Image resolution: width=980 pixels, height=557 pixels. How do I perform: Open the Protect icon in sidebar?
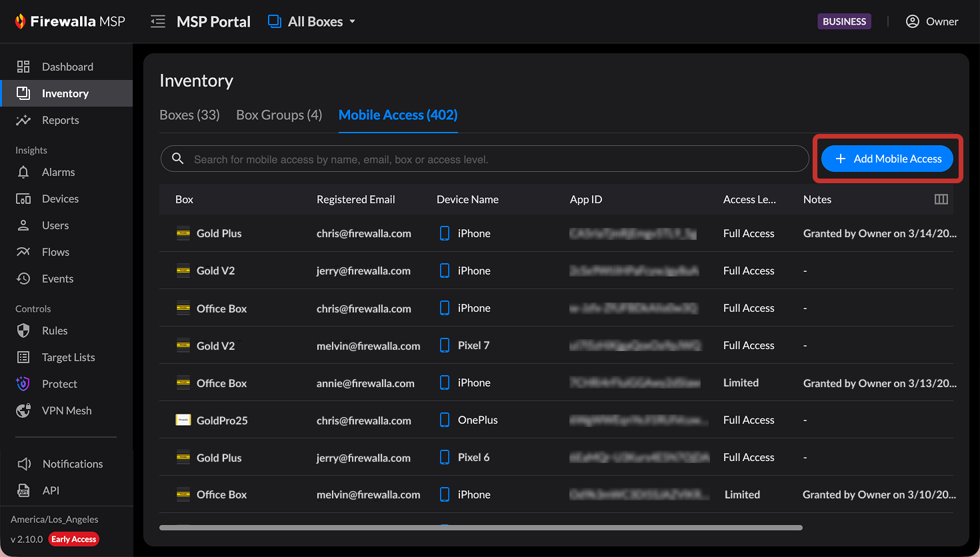(23, 384)
